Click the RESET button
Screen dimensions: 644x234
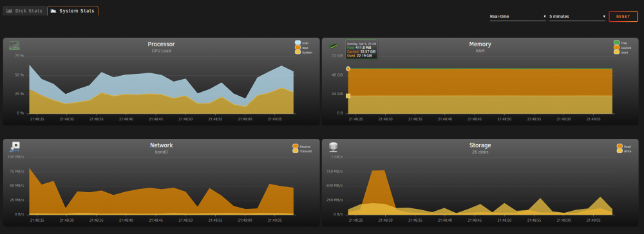coord(623,17)
